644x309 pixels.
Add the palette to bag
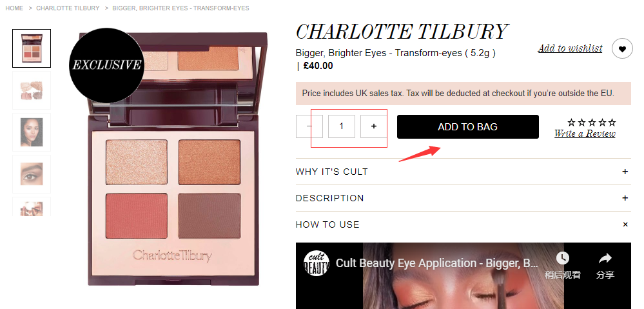pos(468,127)
